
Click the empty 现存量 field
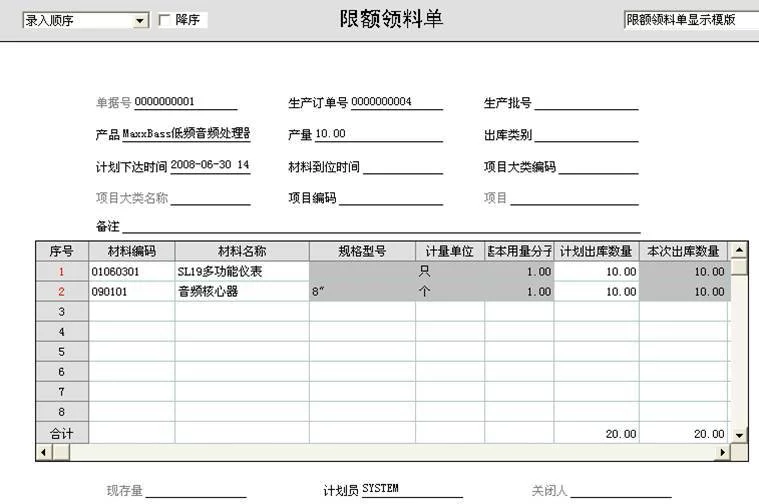[196, 490]
